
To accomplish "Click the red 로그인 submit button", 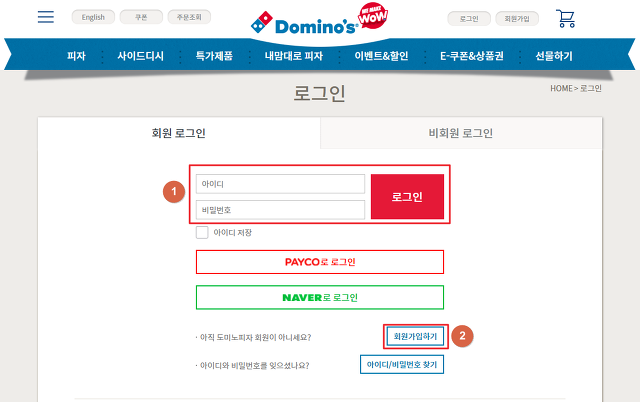I will (407, 197).
